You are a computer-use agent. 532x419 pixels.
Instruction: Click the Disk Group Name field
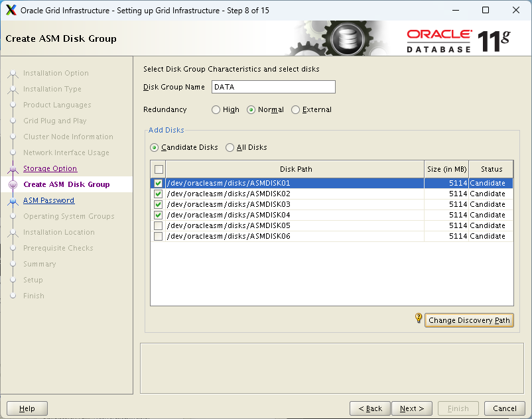(x=273, y=87)
